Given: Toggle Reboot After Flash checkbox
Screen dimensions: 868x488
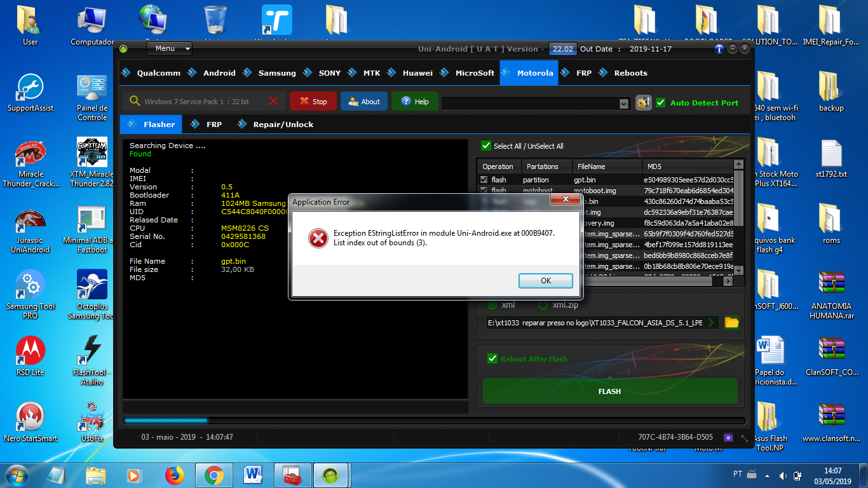Looking at the screenshot, I should point(492,358).
